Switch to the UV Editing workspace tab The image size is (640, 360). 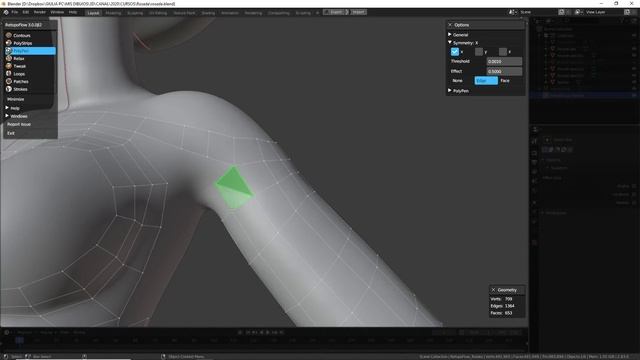[158, 13]
